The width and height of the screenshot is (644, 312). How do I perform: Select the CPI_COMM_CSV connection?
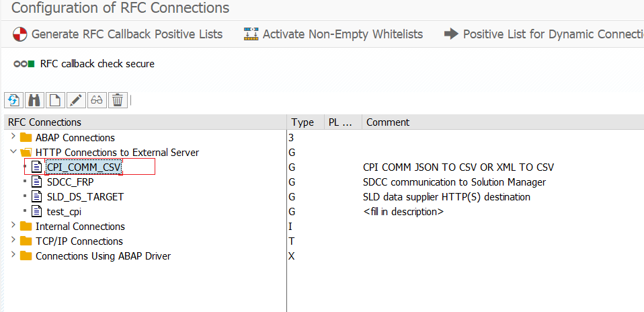point(83,167)
